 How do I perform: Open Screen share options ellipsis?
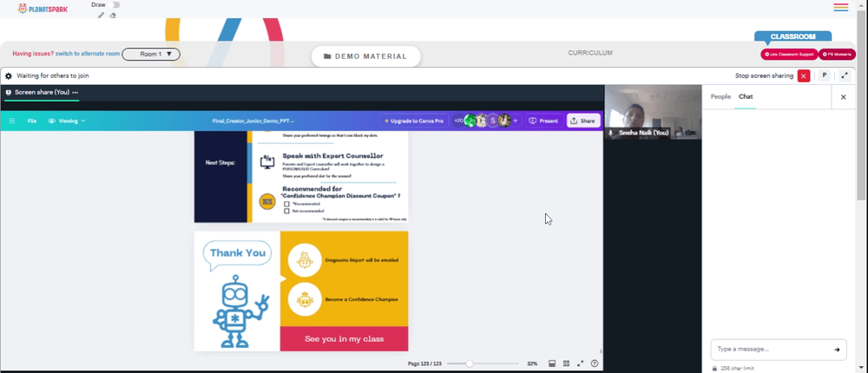[x=76, y=93]
